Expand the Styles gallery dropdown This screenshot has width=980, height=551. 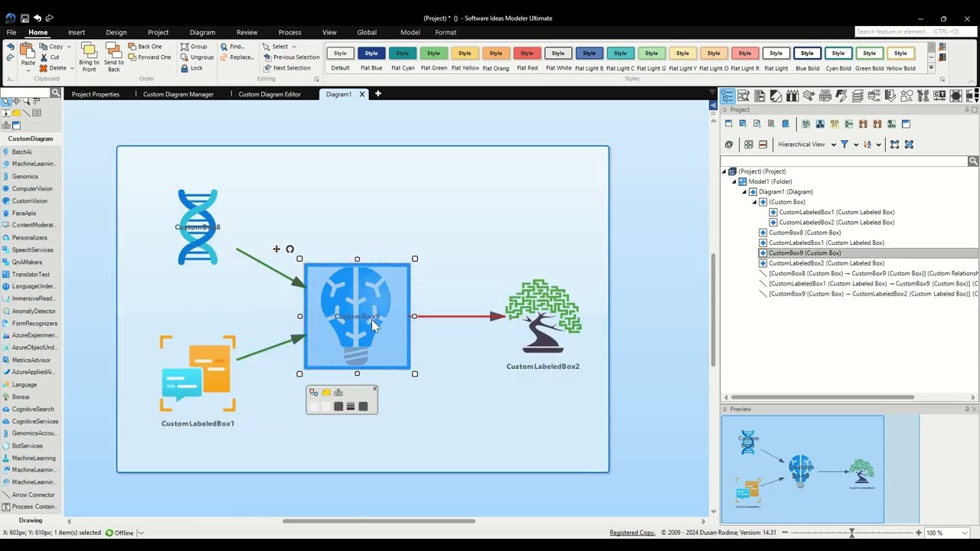click(x=932, y=68)
